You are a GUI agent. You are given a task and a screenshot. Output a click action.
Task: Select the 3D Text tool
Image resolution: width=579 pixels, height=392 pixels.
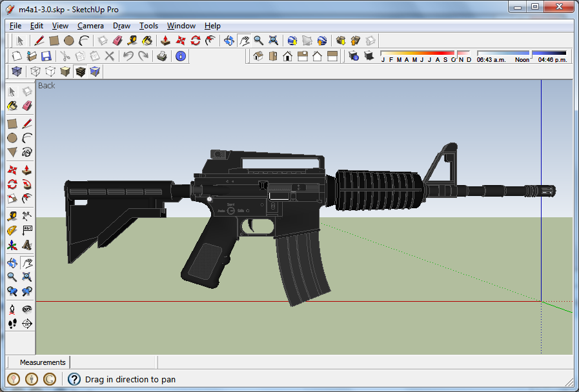(x=27, y=245)
